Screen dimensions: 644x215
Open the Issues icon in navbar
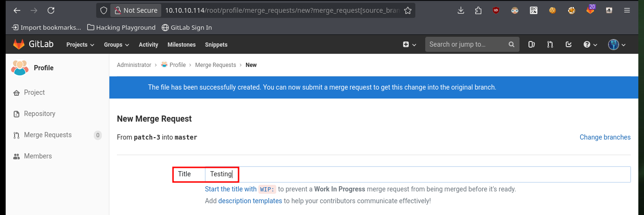coord(532,44)
